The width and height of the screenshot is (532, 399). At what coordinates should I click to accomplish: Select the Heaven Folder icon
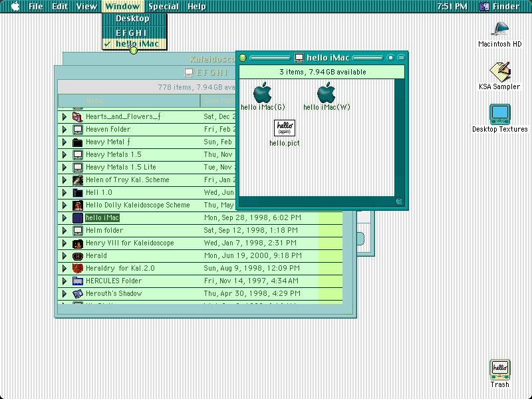(x=78, y=129)
